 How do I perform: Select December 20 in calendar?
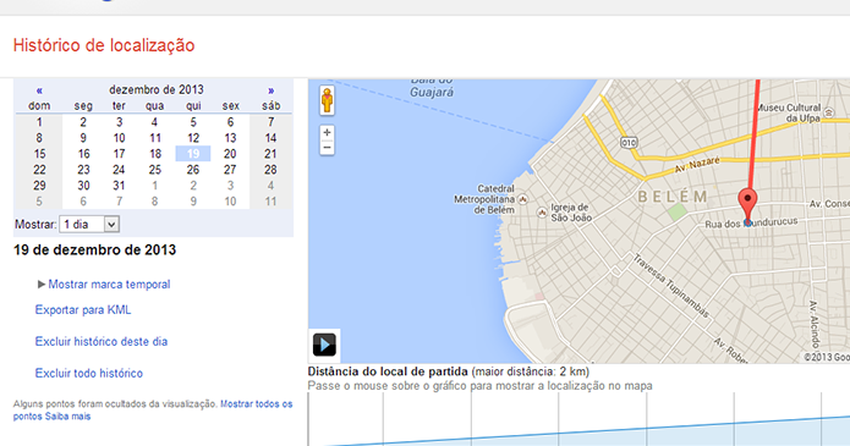(230, 154)
